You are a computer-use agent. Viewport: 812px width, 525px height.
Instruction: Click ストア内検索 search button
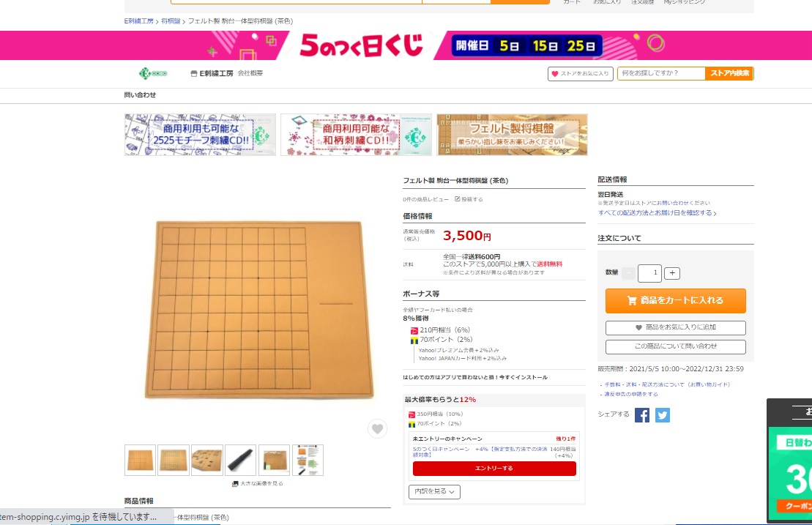[729, 73]
